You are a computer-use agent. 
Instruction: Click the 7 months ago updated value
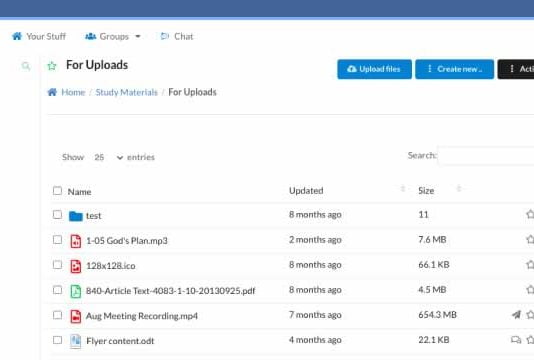point(315,315)
